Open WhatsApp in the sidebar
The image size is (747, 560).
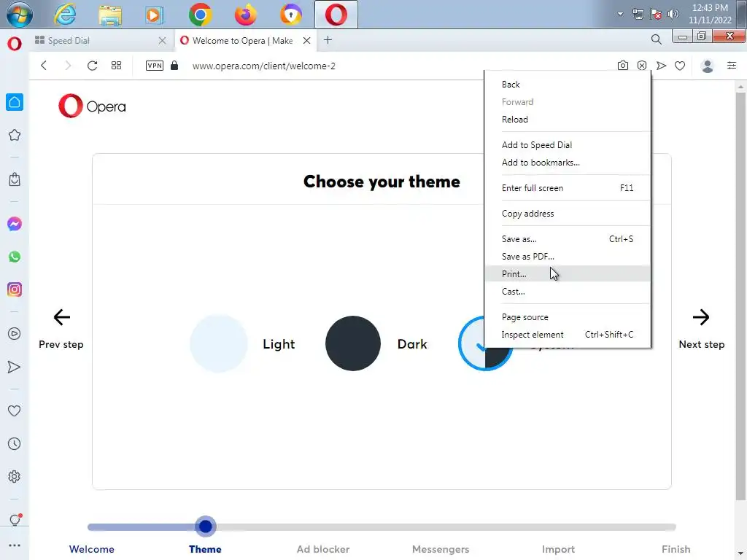click(15, 257)
